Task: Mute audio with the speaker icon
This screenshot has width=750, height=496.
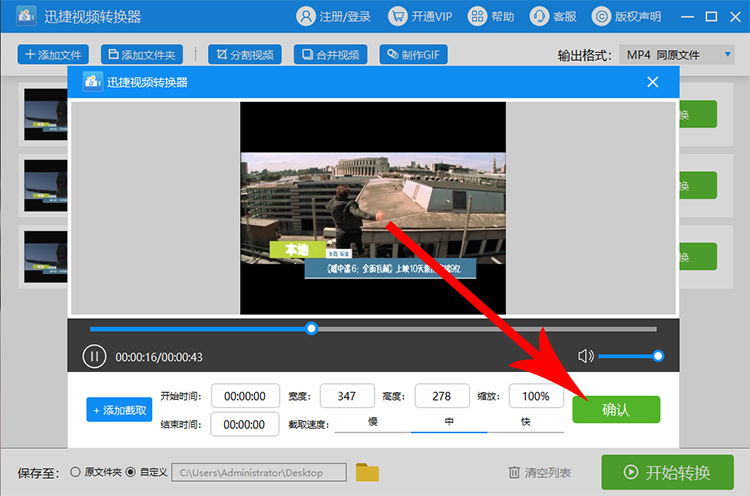Action: pos(585,356)
